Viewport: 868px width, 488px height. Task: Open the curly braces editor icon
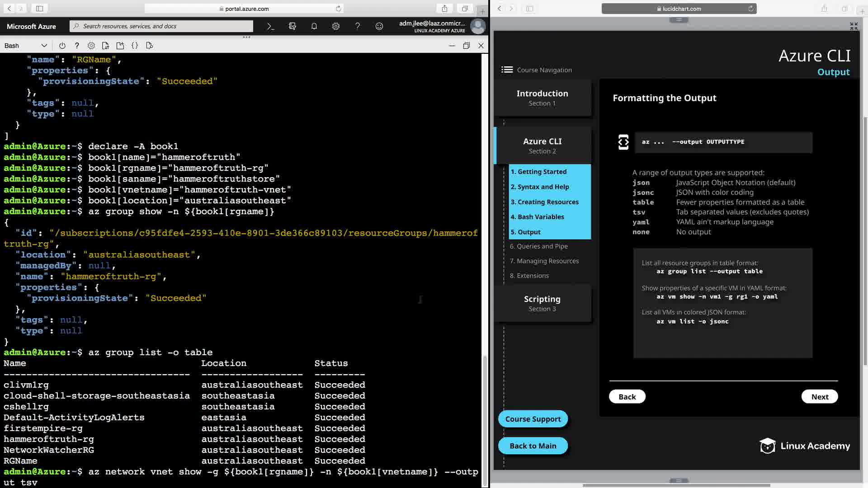(x=135, y=46)
